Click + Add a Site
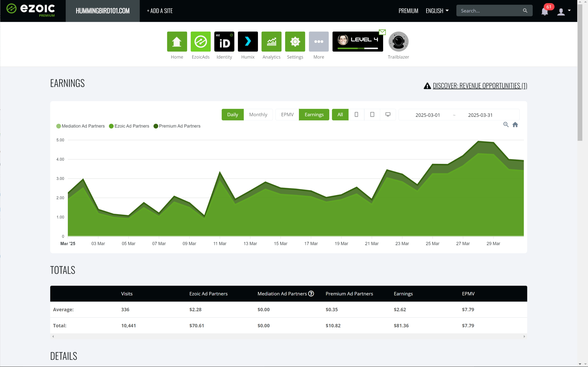This screenshot has height=367, width=588. 160,11
